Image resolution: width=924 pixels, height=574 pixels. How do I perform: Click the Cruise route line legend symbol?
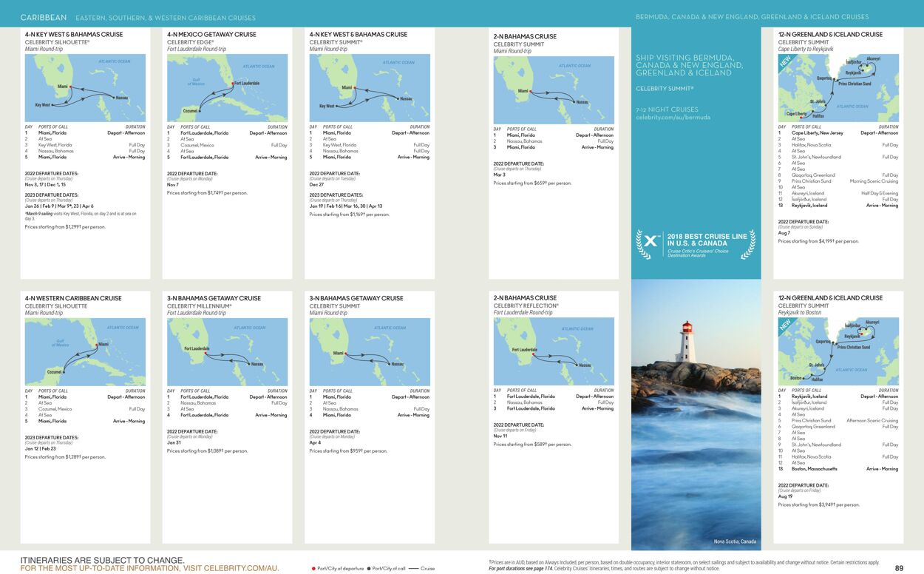(x=414, y=568)
